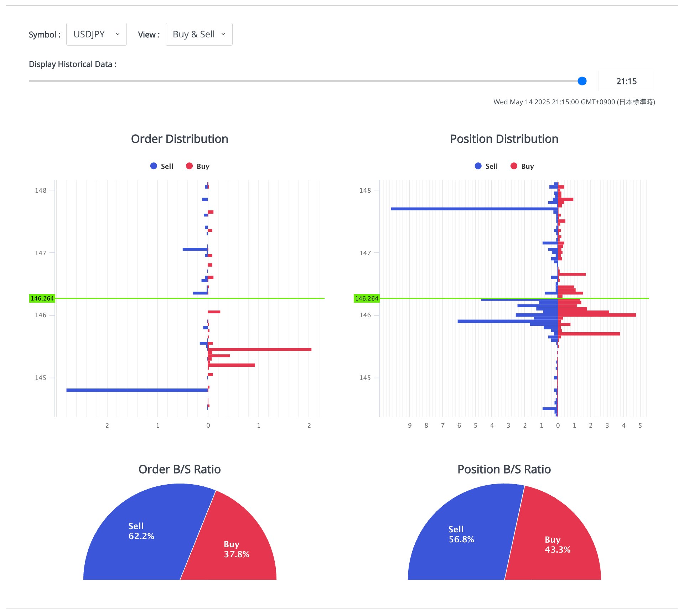Click the timestamp text below the slider
The width and height of the screenshot is (689, 616).
point(574,102)
